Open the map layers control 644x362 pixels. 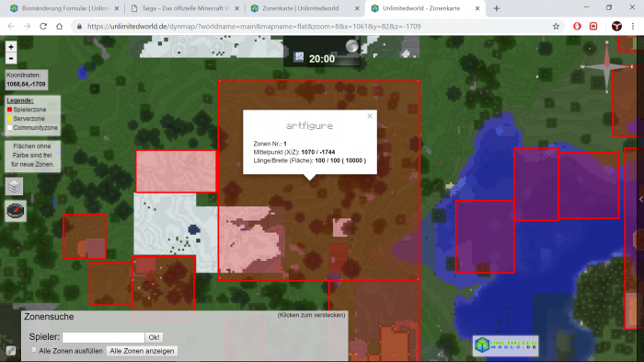pos(14,186)
